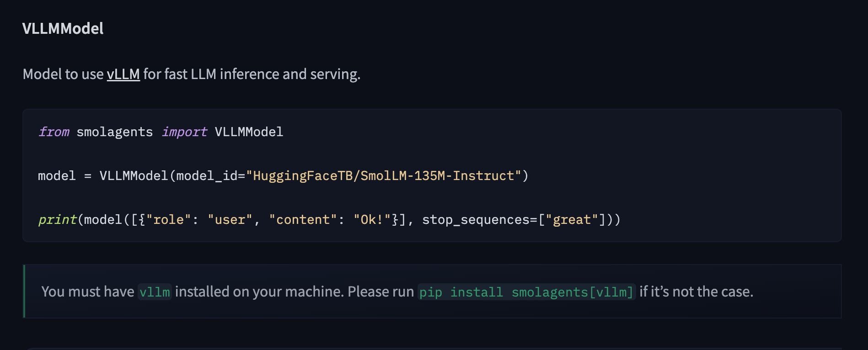Viewport: 868px width, 350px height.
Task: Click the model = VLLMModel(...) code line
Action: pyautogui.click(x=283, y=176)
